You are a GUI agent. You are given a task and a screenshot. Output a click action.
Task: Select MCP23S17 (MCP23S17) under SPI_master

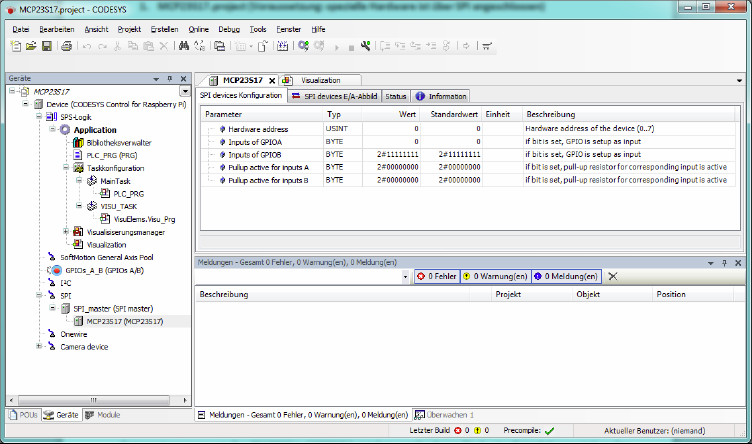click(x=125, y=321)
